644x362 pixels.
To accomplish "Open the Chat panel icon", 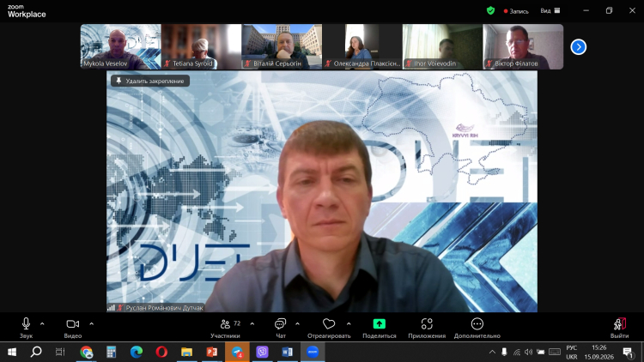I will (280, 324).
